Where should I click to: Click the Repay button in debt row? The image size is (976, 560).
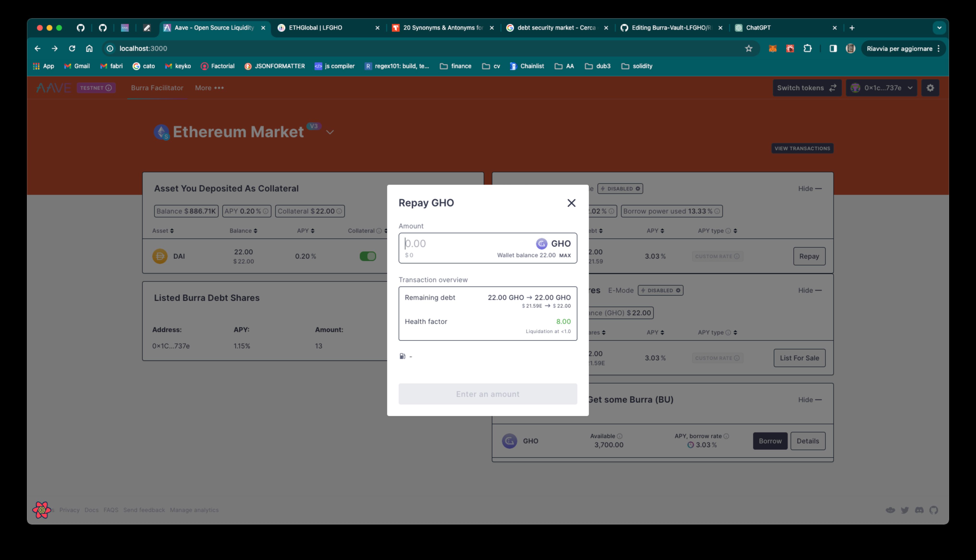click(x=809, y=255)
